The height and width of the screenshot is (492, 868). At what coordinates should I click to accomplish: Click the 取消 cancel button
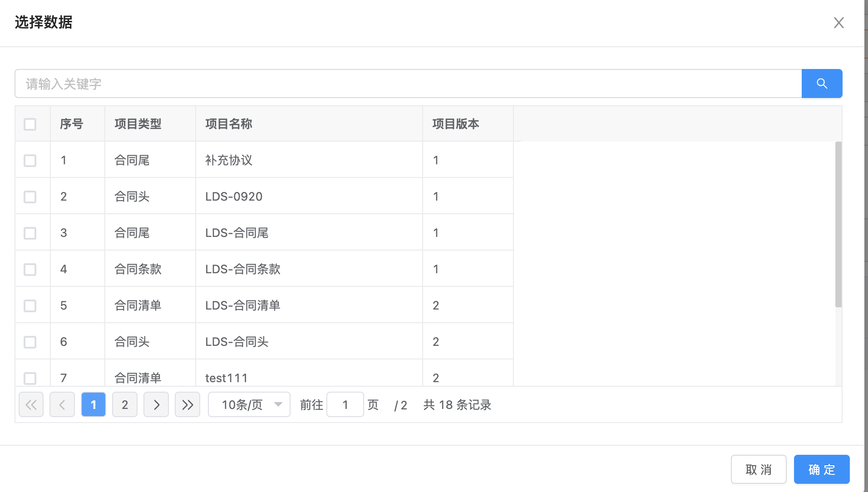pos(758,469)
